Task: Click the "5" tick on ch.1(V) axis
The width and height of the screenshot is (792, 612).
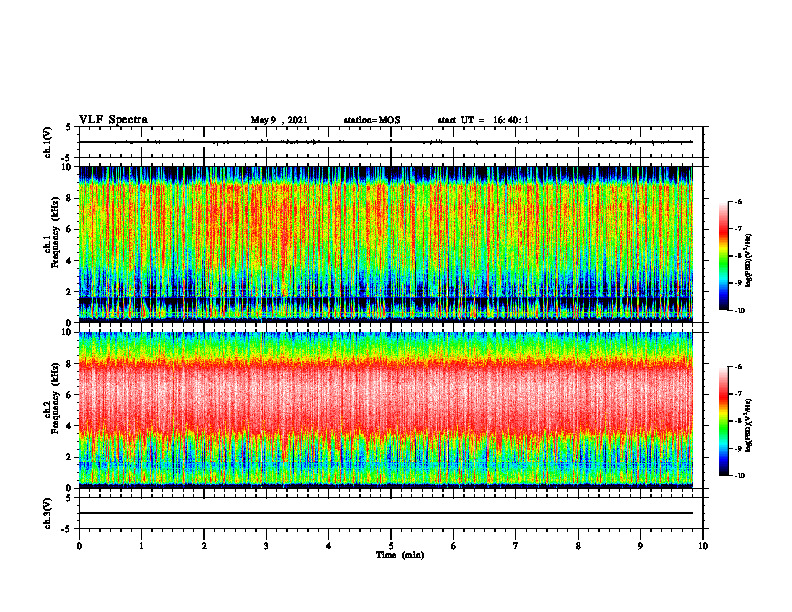Action: tap(68, 127)
